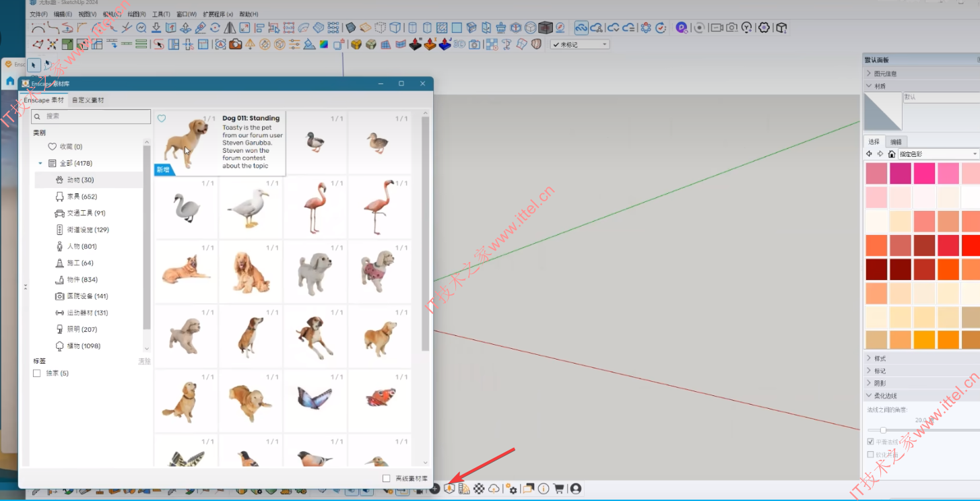Image resolution: width=980 pixels, height=501 pixels.
Task: Open the 相机(C) menu
Action: tap(112, 14)
